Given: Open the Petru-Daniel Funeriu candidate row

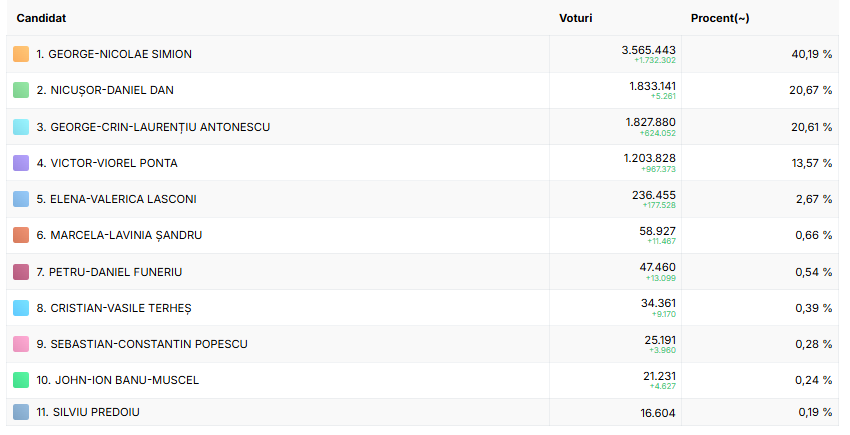Looking at the screenshot, I should point(109,272).
